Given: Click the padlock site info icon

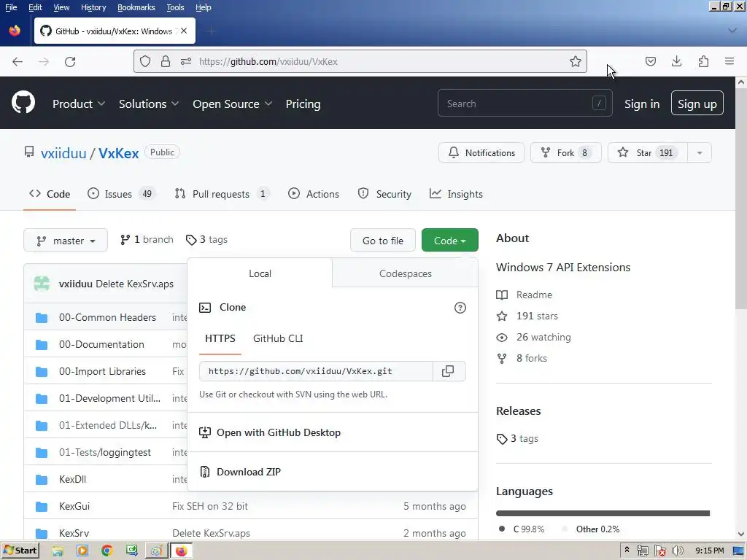Looking at the screenshot, I should pyautogui.click(x=166, y=61).
